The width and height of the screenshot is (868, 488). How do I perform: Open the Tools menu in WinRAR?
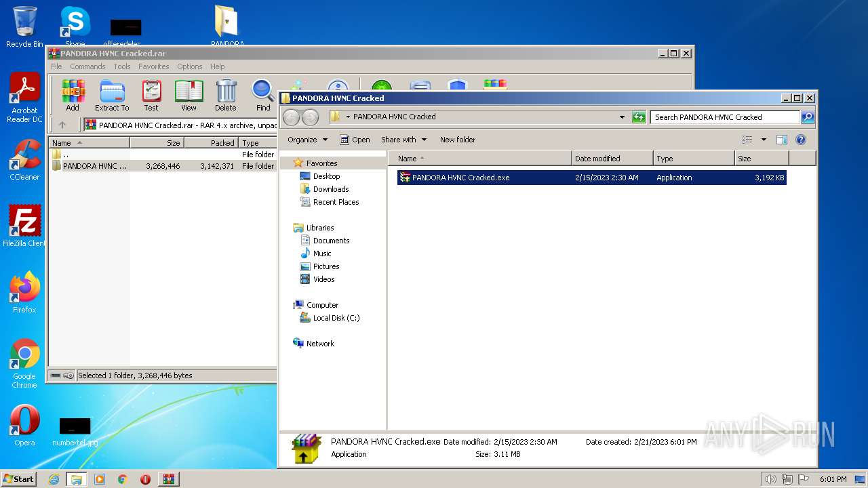pos(122,66)
